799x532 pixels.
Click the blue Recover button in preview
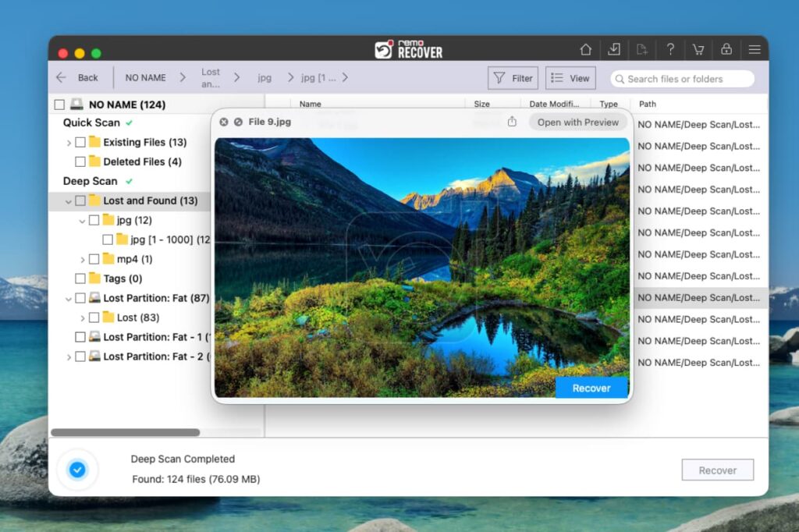591,388
